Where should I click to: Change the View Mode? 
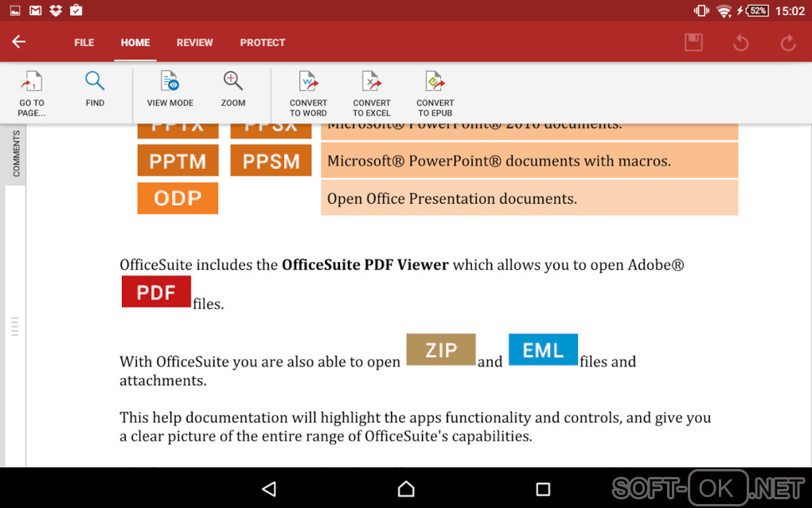click(x=170, y=89)
